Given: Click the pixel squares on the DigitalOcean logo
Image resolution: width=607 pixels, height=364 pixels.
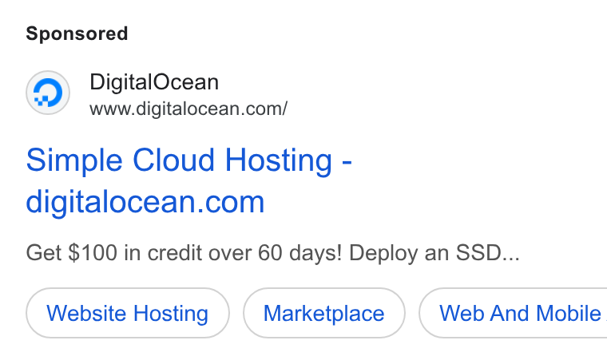Looking at the screenshot, I should 41,101.
